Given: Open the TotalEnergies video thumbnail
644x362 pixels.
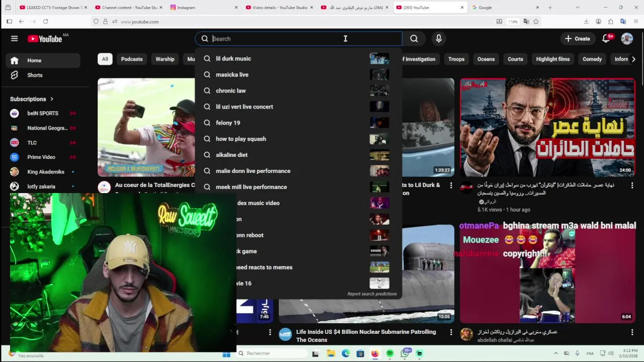Looking at the screenshot, I should 146,127.
